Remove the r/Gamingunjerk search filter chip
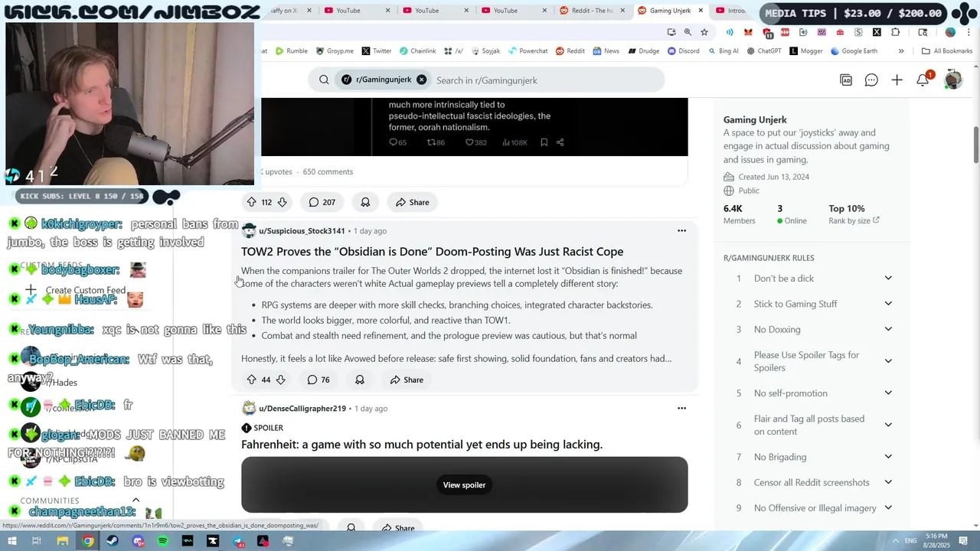Image resolution: width=980 pixels, height=551 pixels. [421, 80]
